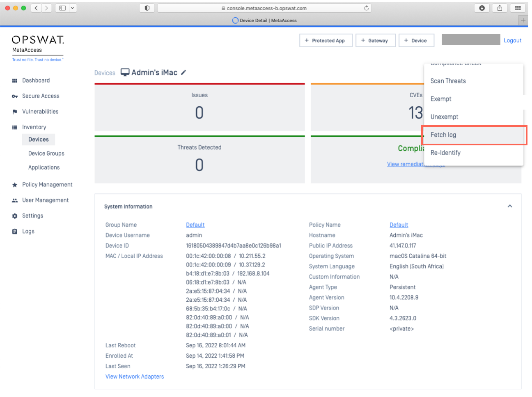This screenshot has height=397, width=532.
Task: Click the User Management people icon
Action: coord(15,201)
